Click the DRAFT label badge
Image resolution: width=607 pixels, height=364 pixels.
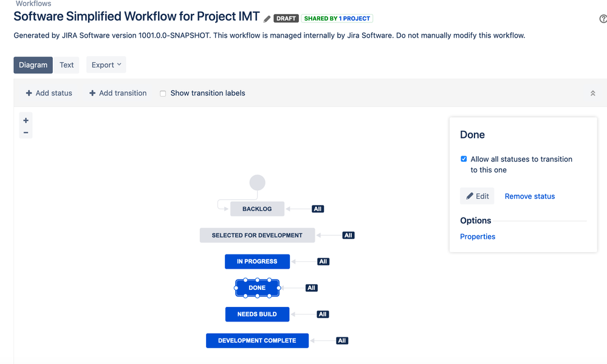(286, 18)
